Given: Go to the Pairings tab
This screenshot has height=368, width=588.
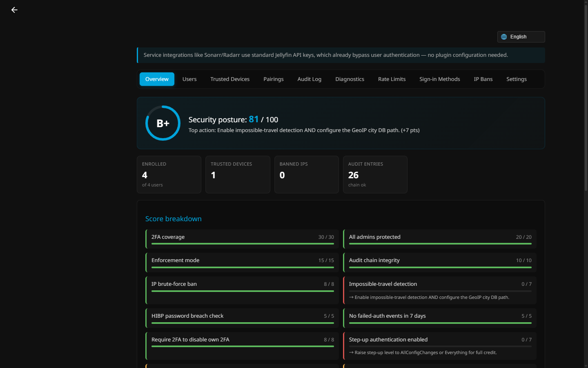Looking at the screenshot, I should [274, 79].
